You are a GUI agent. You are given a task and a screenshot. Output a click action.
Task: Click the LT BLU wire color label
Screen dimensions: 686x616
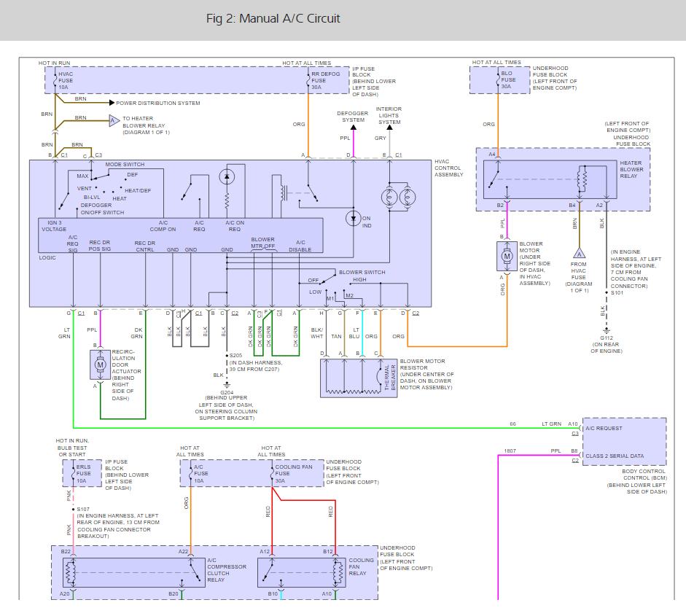click(x=354, y=333)
